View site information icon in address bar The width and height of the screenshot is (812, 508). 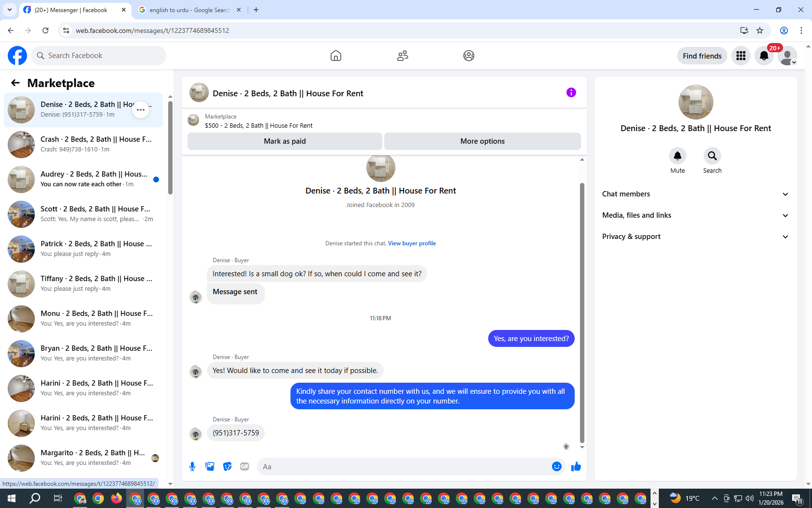[66, 30]
